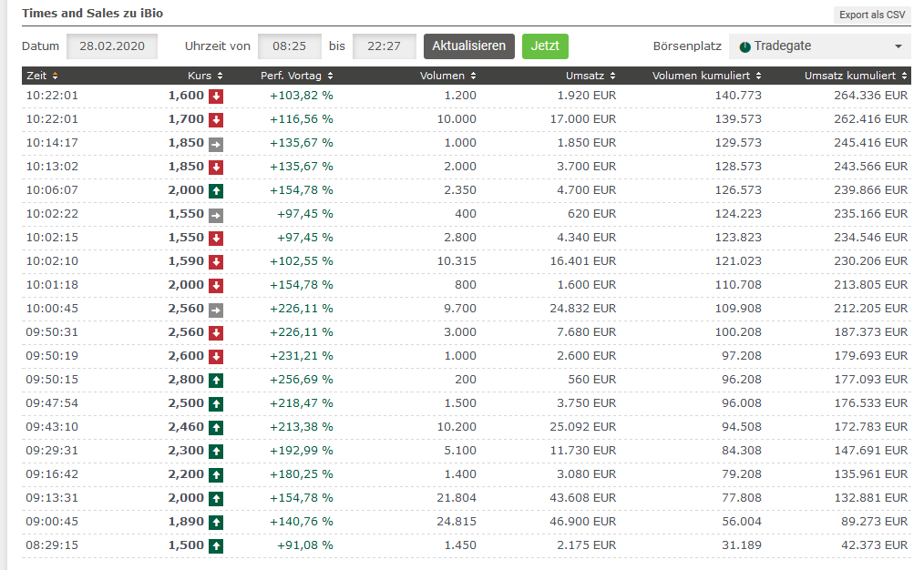Click the Datum field showing 28.02.2020
924x570 pixels.
tap(113, 46)
